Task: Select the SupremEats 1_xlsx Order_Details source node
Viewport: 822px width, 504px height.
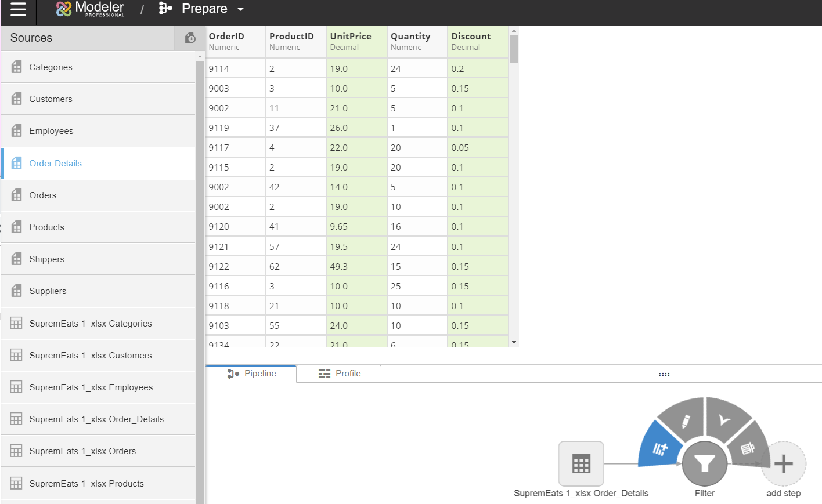Action: tap(581, 463)
